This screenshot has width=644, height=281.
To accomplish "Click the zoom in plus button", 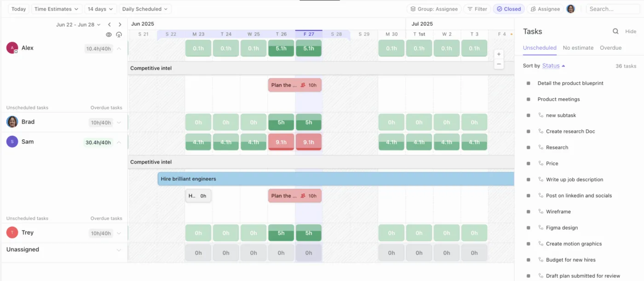I will 499,54.
